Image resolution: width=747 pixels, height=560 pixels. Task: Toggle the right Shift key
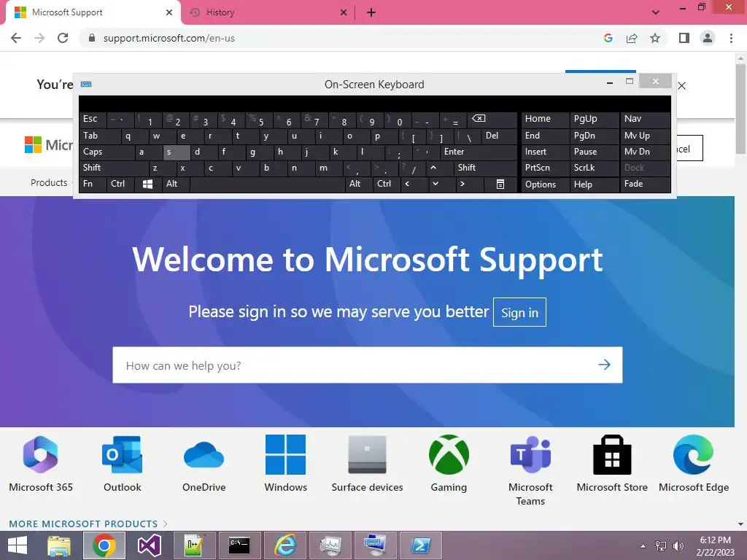pos(485,168)
